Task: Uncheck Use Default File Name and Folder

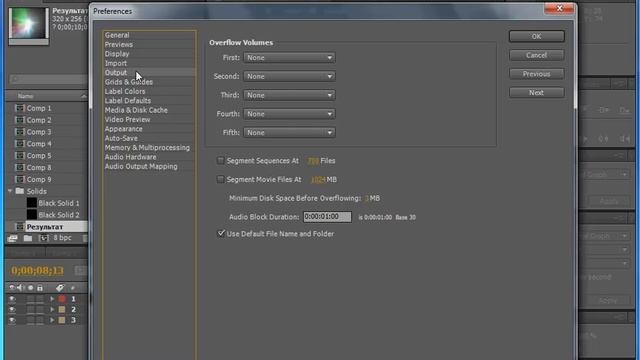Action: (221, 233)
